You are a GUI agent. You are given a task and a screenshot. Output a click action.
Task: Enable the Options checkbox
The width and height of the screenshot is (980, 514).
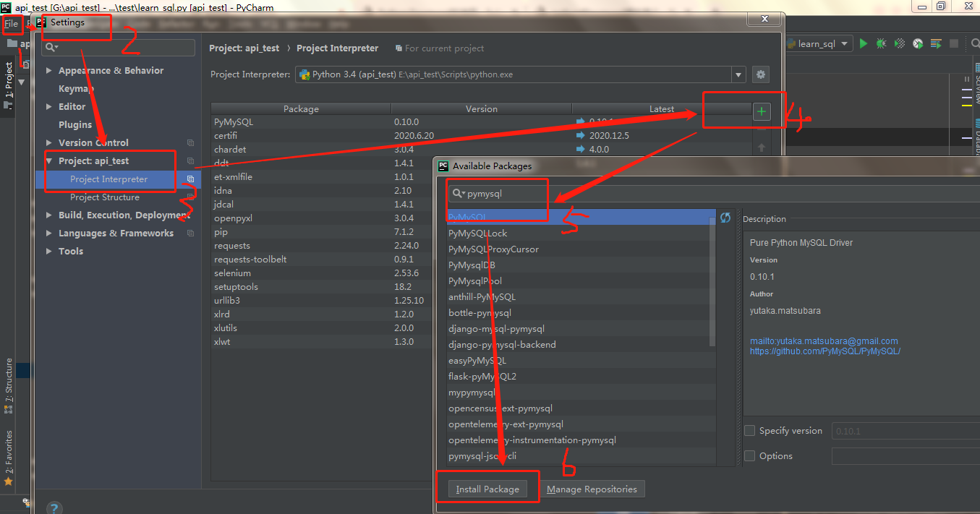click(750, 456)
